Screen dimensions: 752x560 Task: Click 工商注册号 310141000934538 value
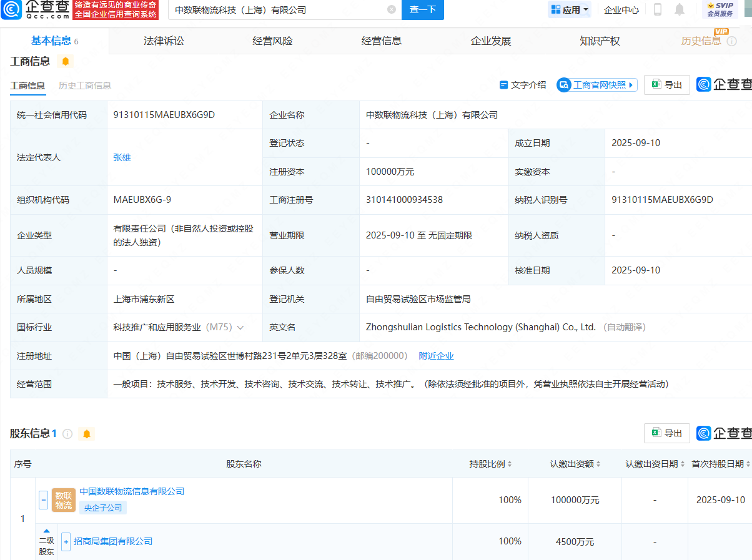coord(405,200)
